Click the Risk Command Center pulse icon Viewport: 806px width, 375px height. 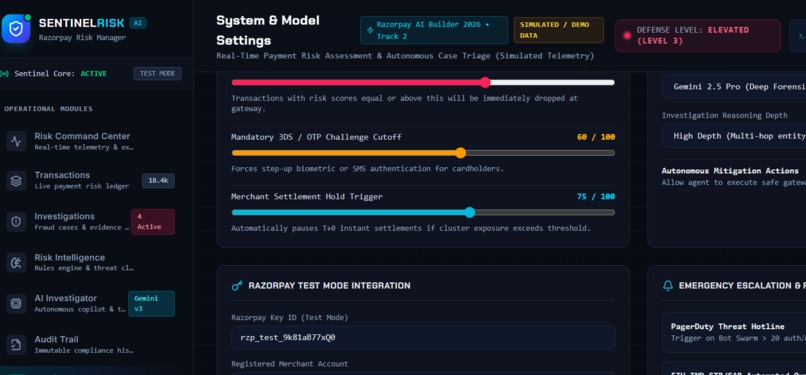point(16,141)
